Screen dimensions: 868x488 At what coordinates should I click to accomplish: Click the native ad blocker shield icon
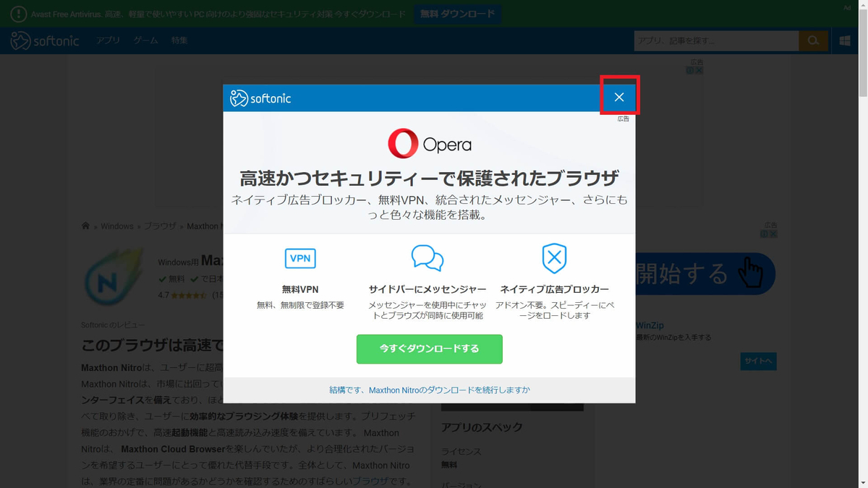(x=554, y=258)
